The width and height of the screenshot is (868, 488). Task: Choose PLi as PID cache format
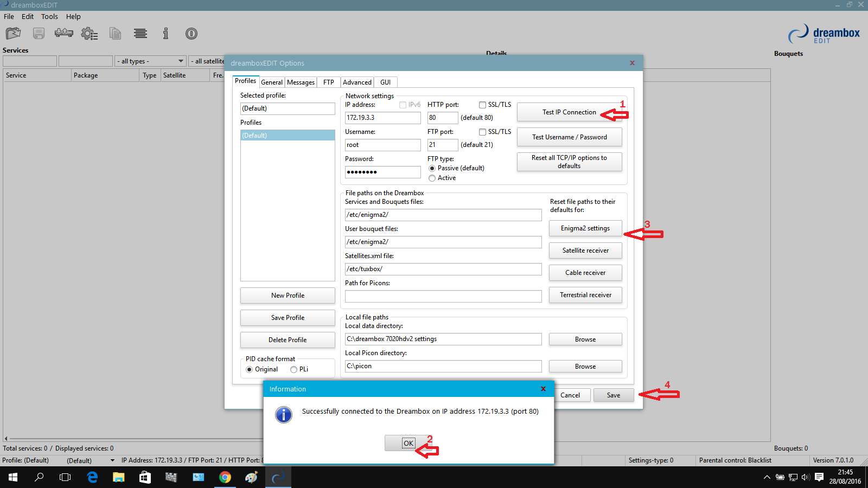(x=294, y=370)
